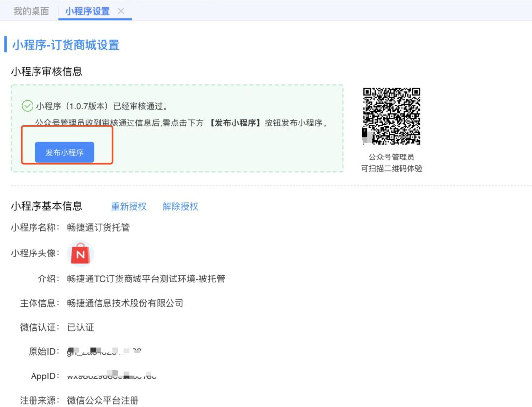Click the company name 畅捷通信息技术股份有限公司
This screenshot has width=532, height=407.
point(125,303)
